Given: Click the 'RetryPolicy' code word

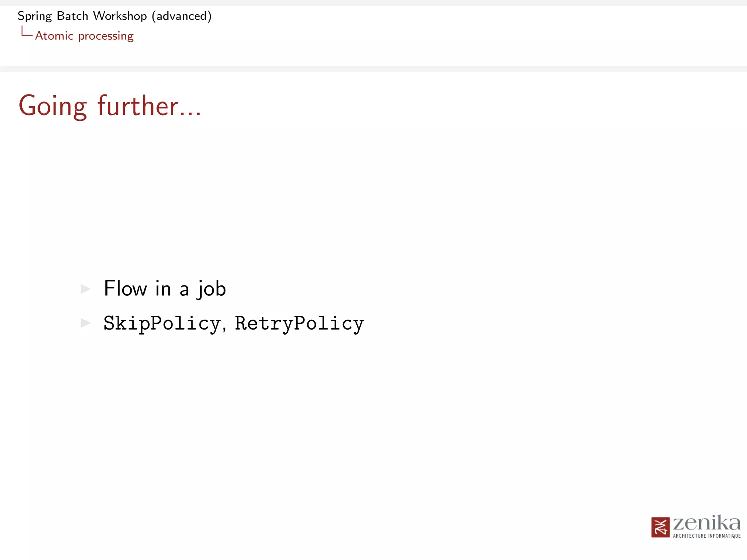Looking at the screenshot, I should tap(299, 324).
